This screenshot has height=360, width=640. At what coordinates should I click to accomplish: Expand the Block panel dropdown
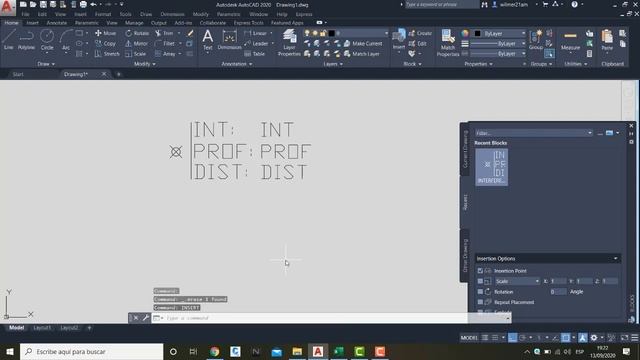tap(412, 64)
